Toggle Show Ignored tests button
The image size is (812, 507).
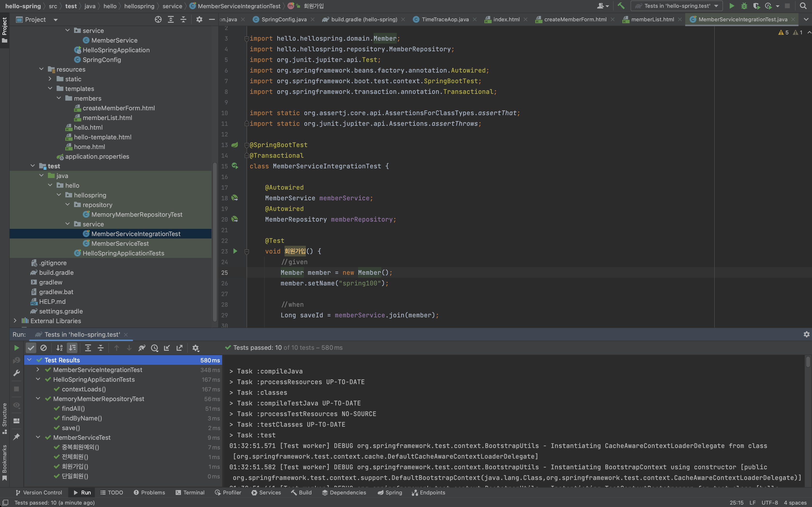pos(44,348)
